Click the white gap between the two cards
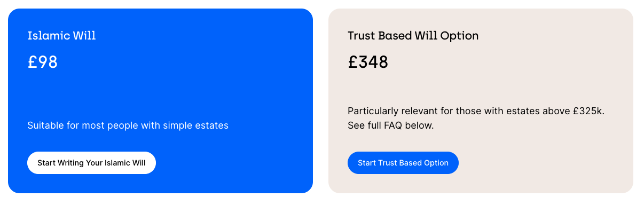Viewport: 644px width, 205px height. [x=320, y=101]
